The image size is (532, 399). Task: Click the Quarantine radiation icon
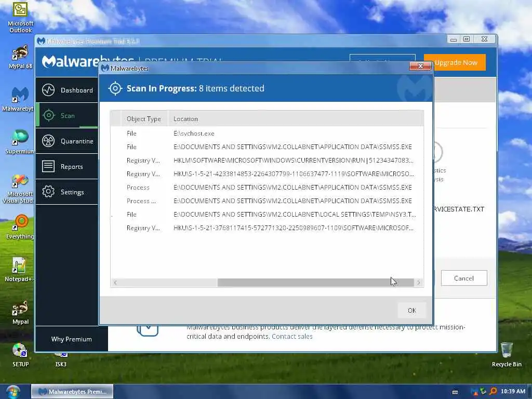[x=48, y=141]
